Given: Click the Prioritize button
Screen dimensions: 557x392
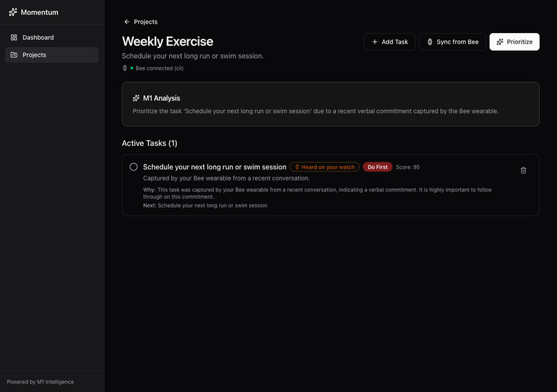Looking at the screenshot, I should 514,42.
